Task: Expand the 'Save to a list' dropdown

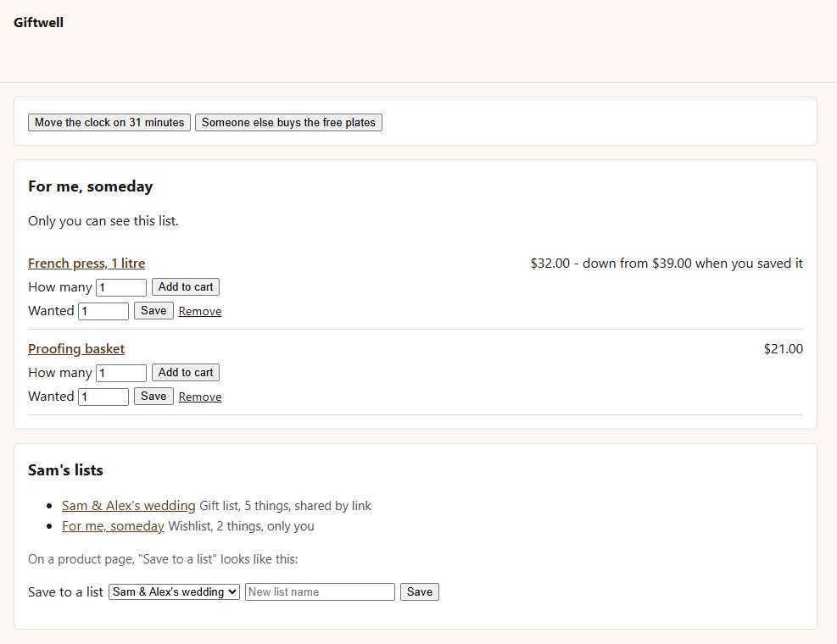Action: [174, 591]
